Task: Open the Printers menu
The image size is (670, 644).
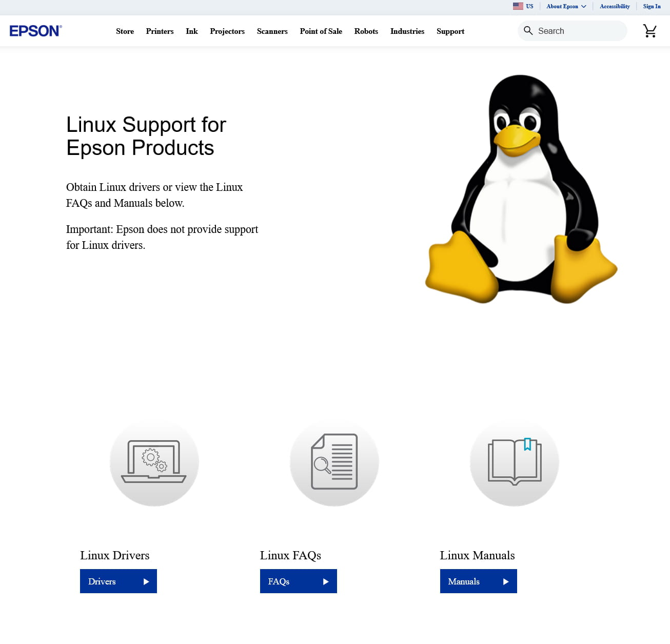Action: pos(160,31)
